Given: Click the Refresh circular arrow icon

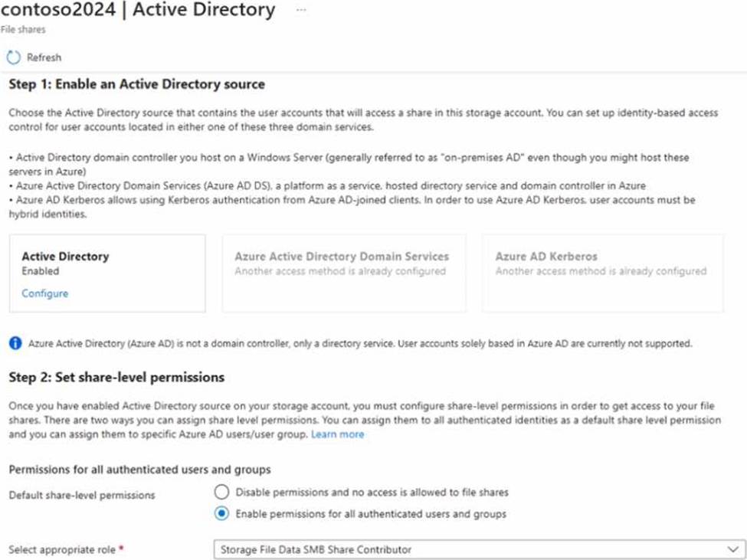Looking at the screenshot, I should coord(13,57).
